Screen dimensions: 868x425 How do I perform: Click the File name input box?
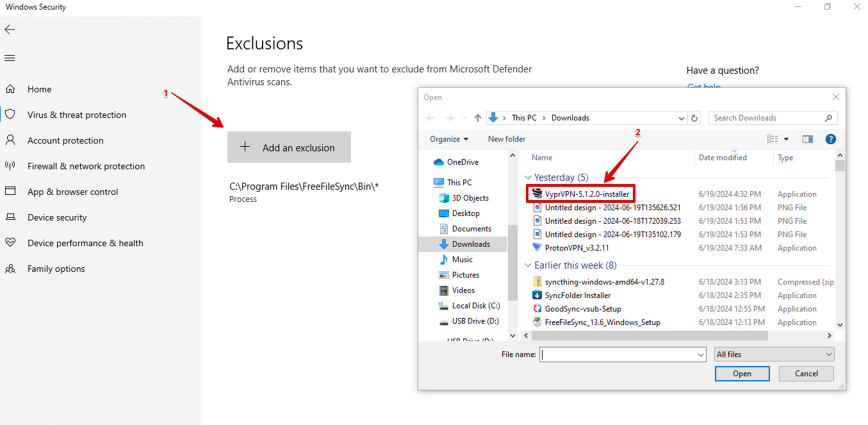pyautogui.click(x=618, y=354)
